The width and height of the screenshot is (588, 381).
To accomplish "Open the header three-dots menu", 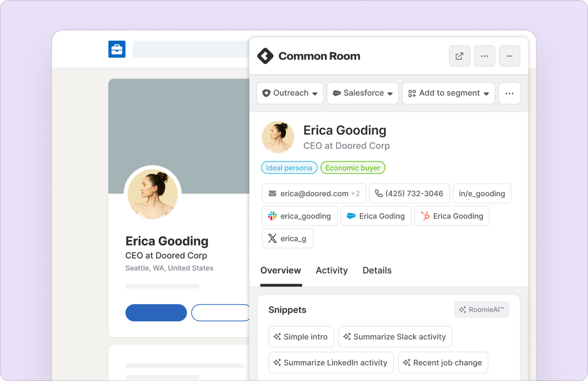I will pos(485,56).
